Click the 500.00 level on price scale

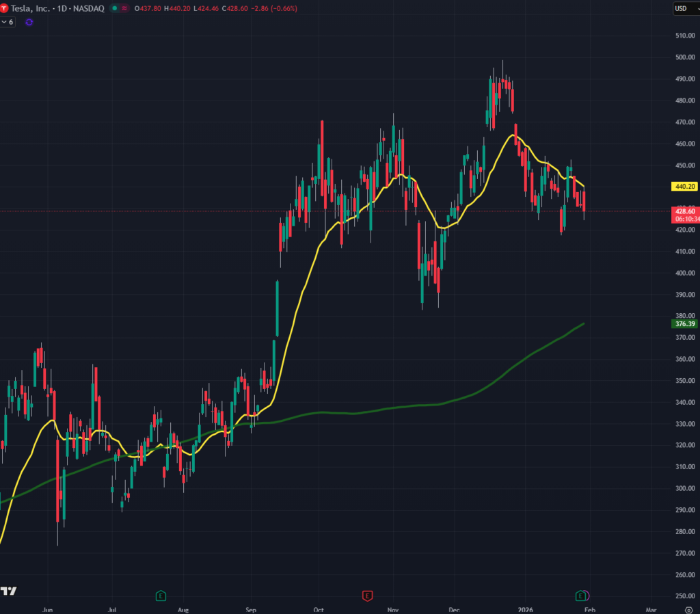point(684,57)
